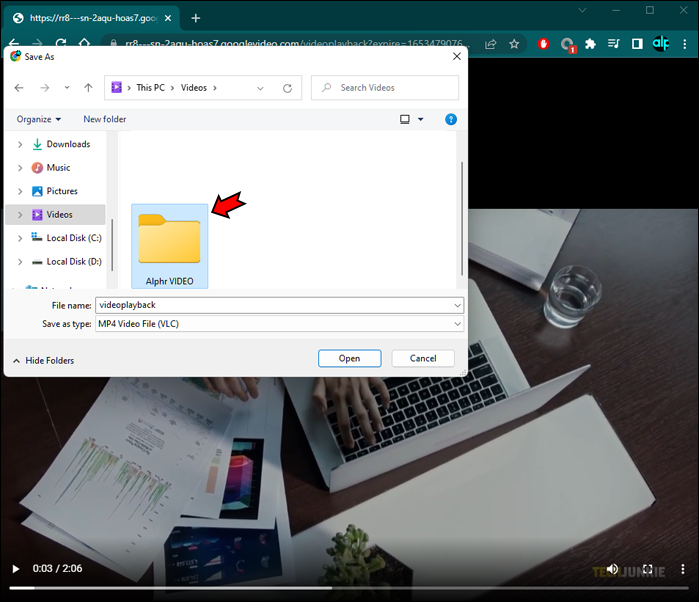
Task: Toggle the browser side panel
Action: 637,44
